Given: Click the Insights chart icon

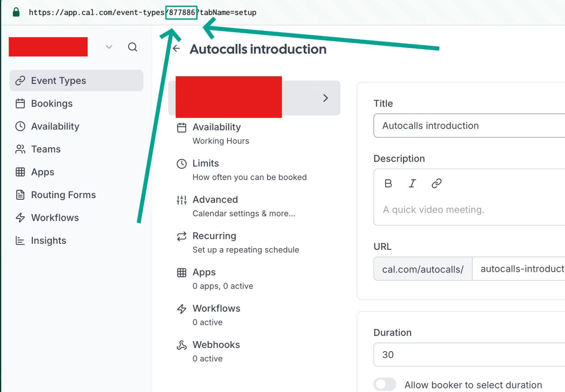Looking at the screenshot, I should [20, 241].
